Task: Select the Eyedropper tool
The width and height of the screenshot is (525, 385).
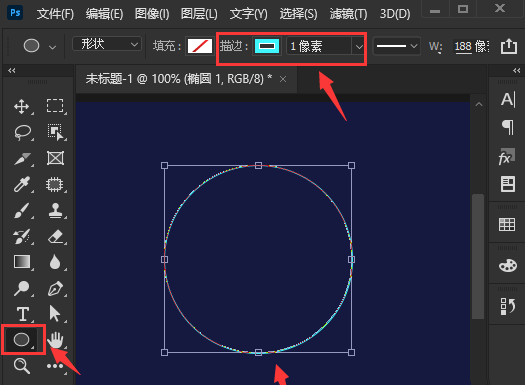Action: point(22,184)
